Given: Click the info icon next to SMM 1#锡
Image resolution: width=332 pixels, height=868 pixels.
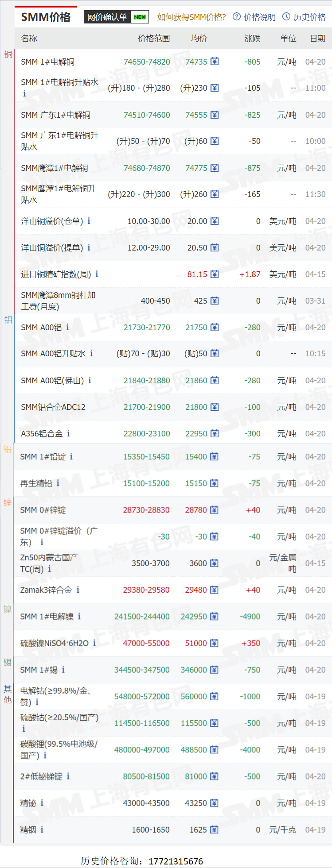Looking at the screenshot, I should click(63, 670).
